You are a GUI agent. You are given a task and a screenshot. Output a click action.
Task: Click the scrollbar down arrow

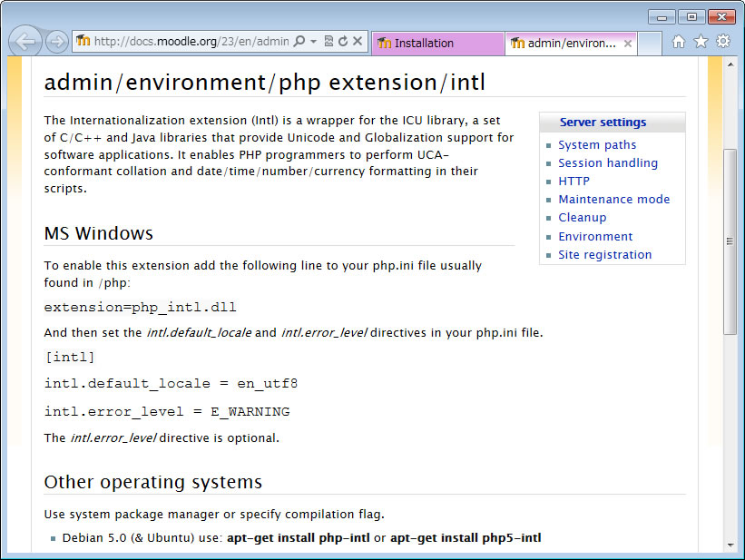pos(730,545)
